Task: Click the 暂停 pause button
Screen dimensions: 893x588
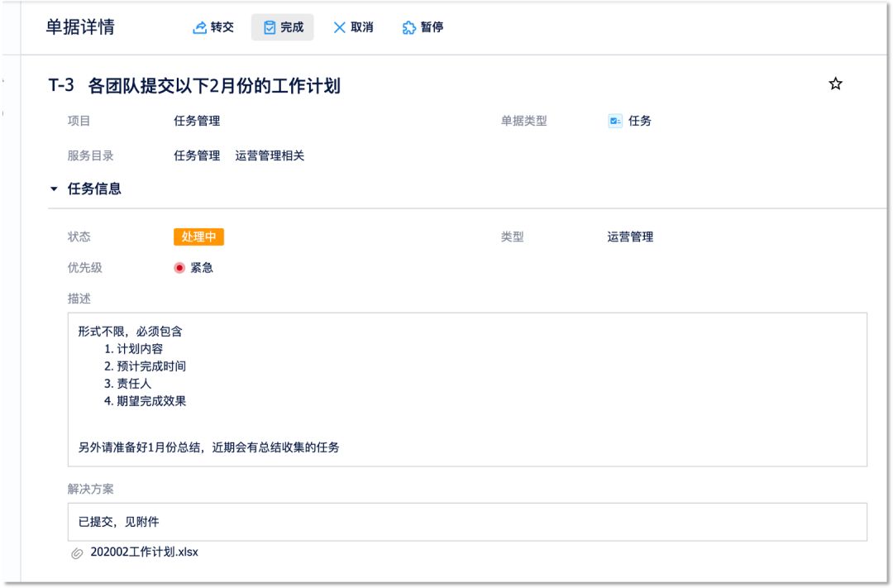Action: tap(423, 27)
